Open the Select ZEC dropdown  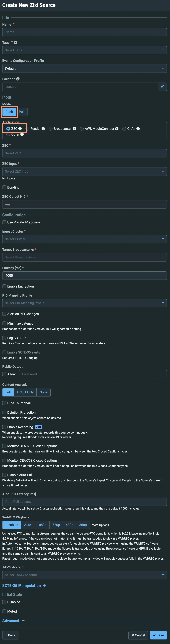(x=85, y=153)
